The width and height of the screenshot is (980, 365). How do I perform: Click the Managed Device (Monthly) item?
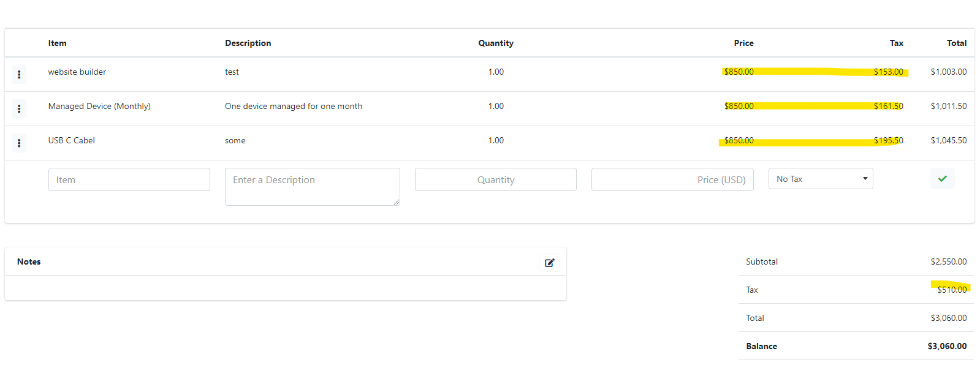tap(99, 106)
